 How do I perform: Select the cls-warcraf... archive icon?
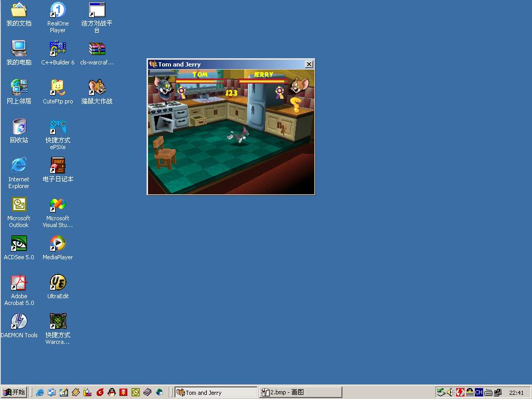coord(97,53)
